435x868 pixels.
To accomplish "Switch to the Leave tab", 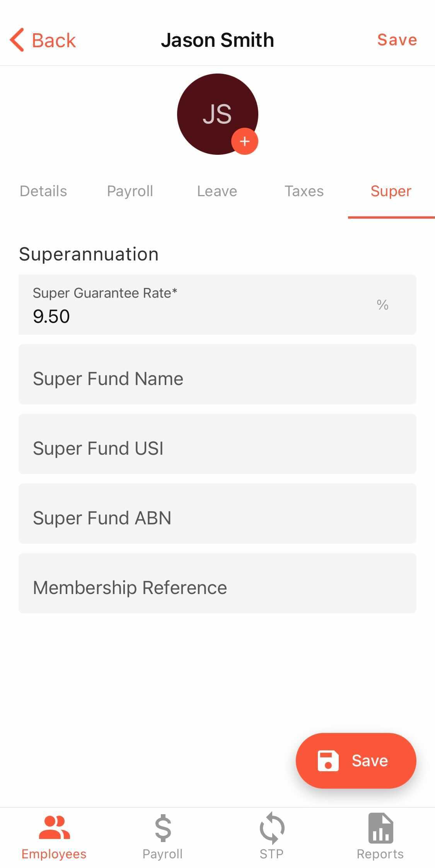I will click(x=217, y=191).
